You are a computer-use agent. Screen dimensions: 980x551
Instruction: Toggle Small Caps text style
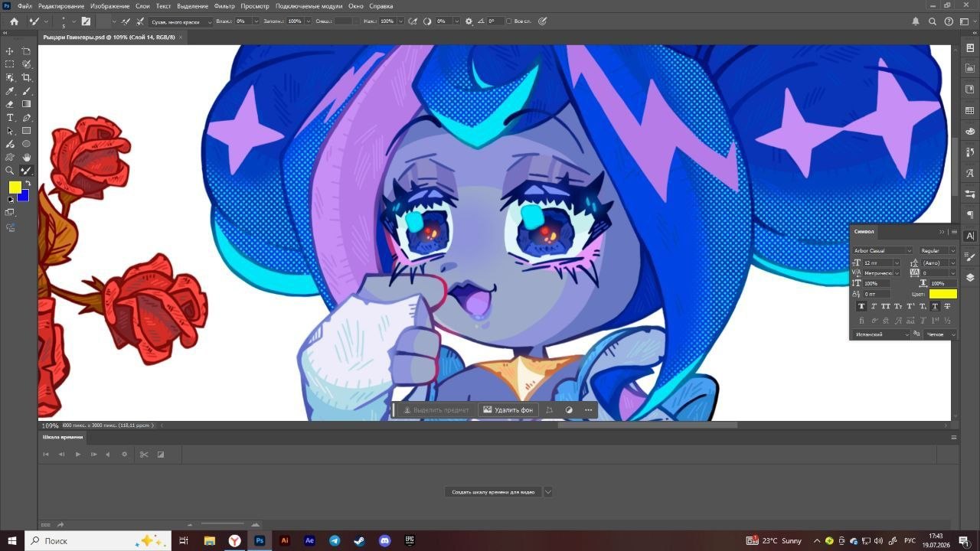click(898, 306)
